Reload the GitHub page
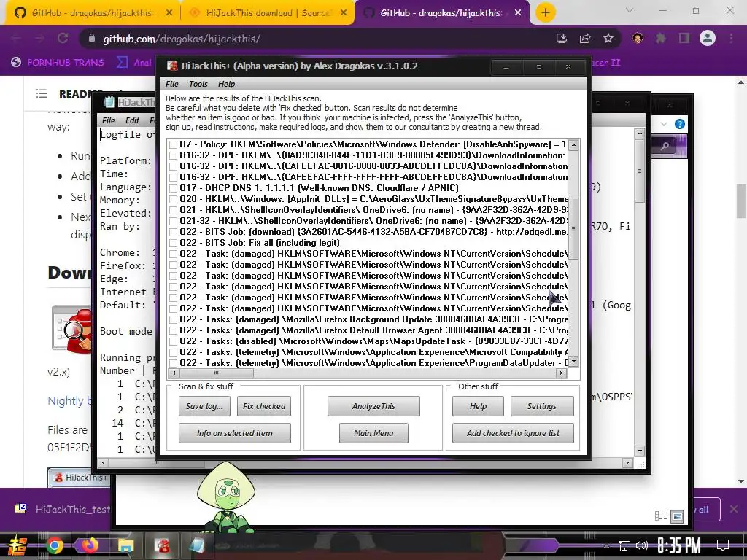Viewport: 747px width, 560px height. [63, 39]
